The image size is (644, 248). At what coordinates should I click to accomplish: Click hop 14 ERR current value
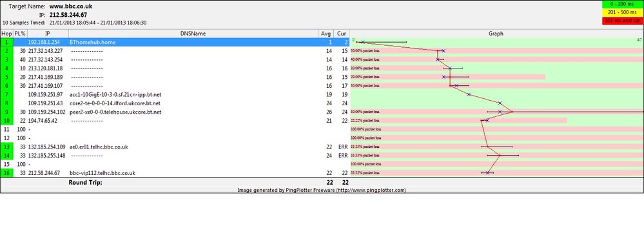click(x=343, y=156)
